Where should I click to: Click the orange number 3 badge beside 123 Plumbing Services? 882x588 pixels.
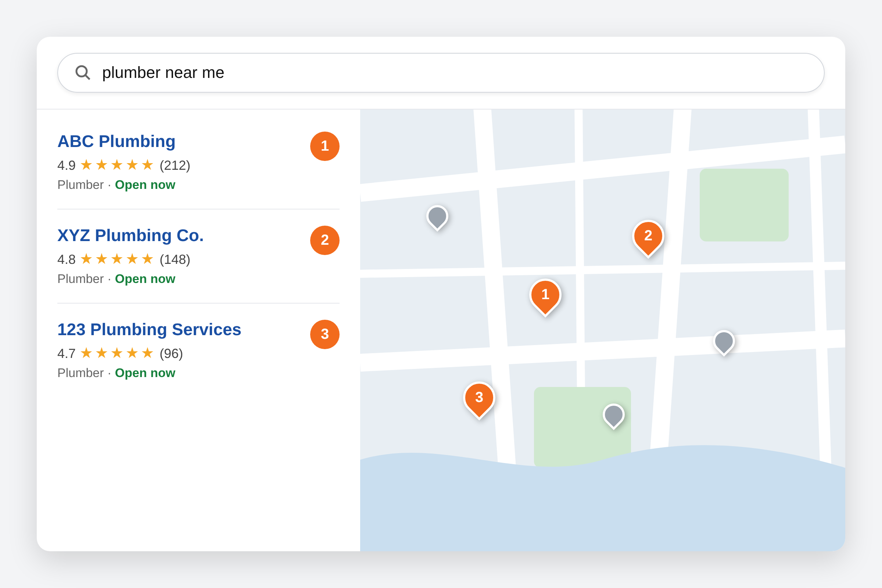pyautogui.click(x=325, y=334)
